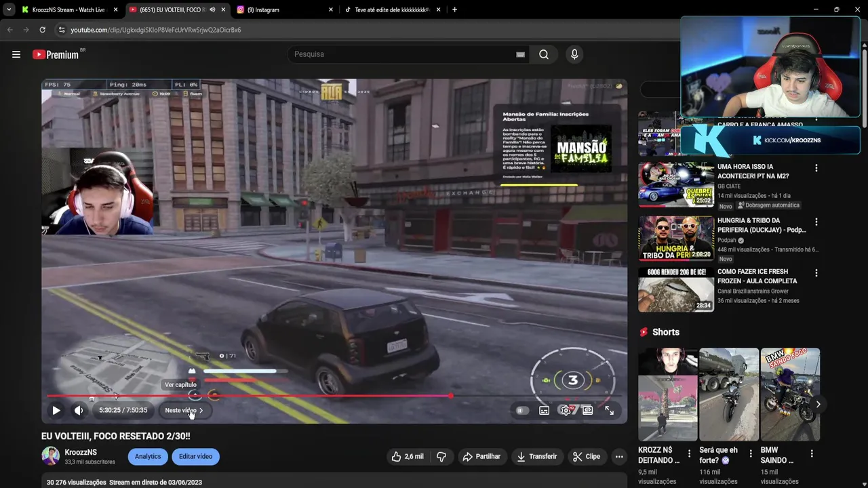The image size is (868, 488).
Task: Open options for UMA HORA ISSO IA ACONTECER video
Action: [816, 168]
